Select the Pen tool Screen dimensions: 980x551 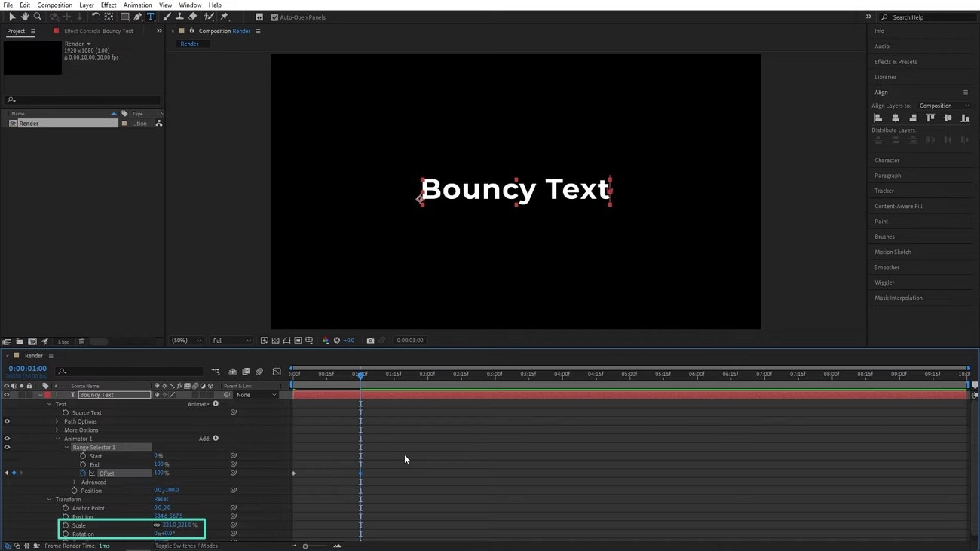[138, 17]
